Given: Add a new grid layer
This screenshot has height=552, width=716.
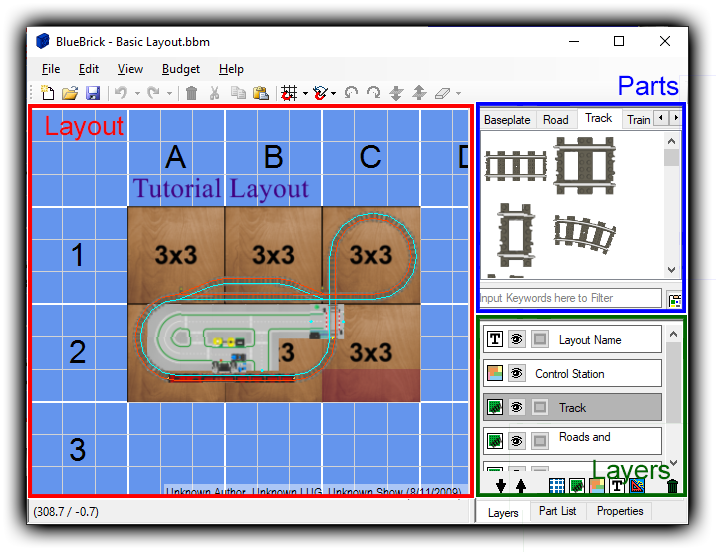Looking at the screenshot, I should pyautogui.click(x=557, y=486).
